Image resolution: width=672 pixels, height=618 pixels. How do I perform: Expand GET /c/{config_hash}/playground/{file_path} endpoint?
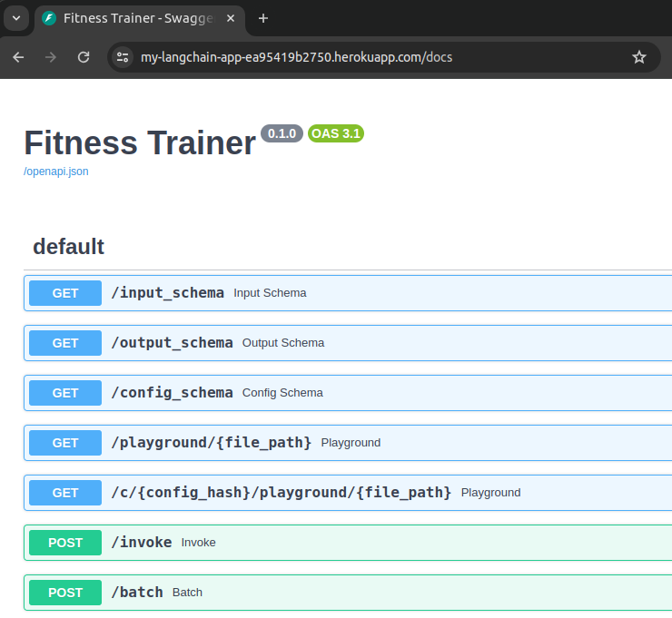348,493
